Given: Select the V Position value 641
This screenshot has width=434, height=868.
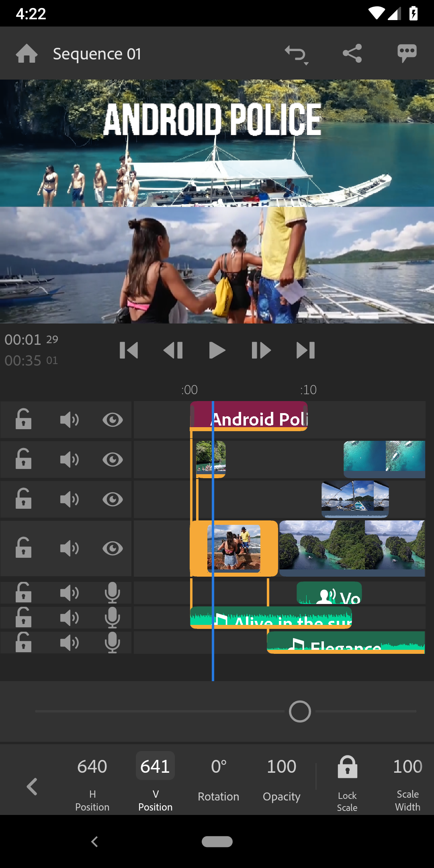Looking at the screenshot, I should click(155, 766).
